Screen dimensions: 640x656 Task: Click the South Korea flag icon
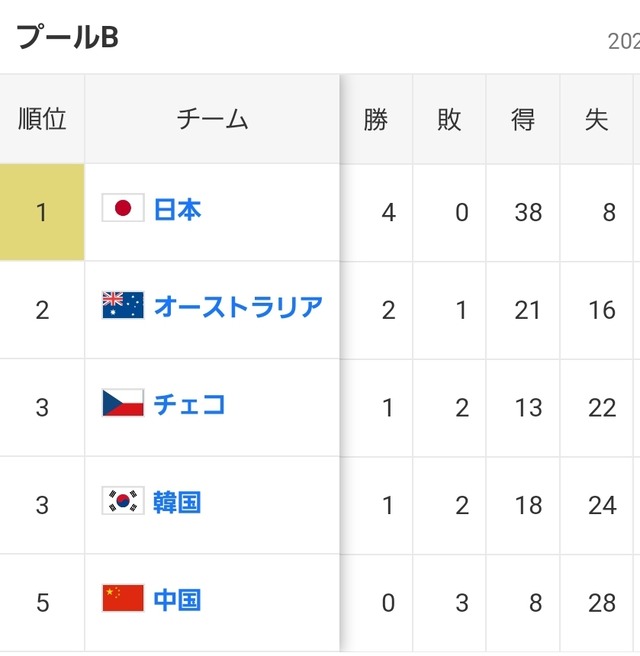123,500
